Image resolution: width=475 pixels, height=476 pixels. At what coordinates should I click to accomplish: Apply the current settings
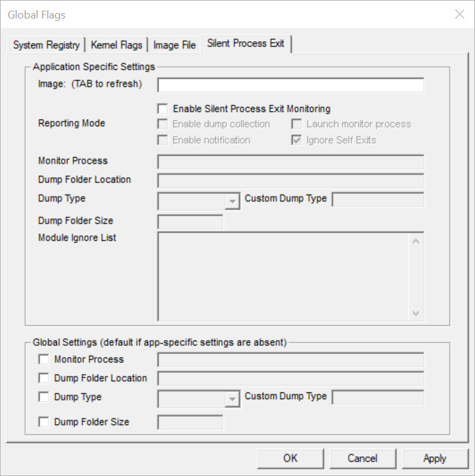point(434,458)
